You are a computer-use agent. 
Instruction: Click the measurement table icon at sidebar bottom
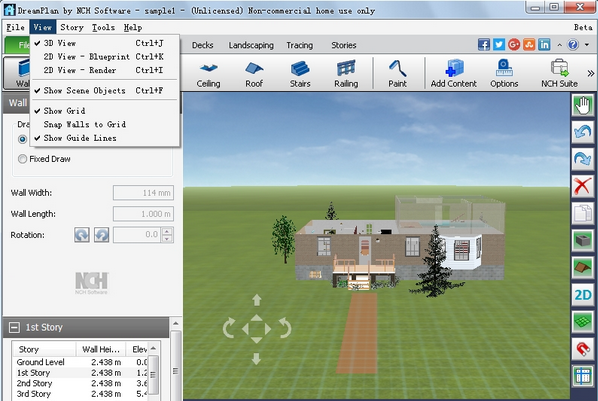pos(582,376)
